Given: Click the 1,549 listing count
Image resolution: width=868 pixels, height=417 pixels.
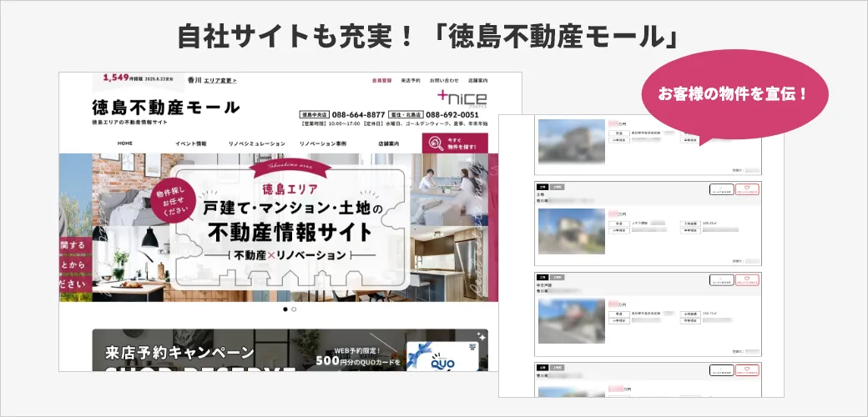Looking at the screenshot, I should point(116,78).
